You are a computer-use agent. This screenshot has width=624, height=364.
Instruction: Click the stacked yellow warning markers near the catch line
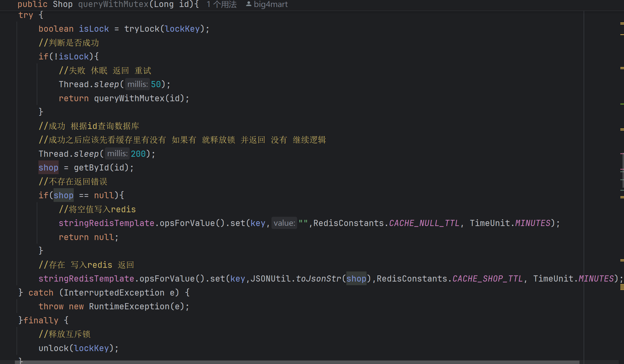click(x=622, y=287)
